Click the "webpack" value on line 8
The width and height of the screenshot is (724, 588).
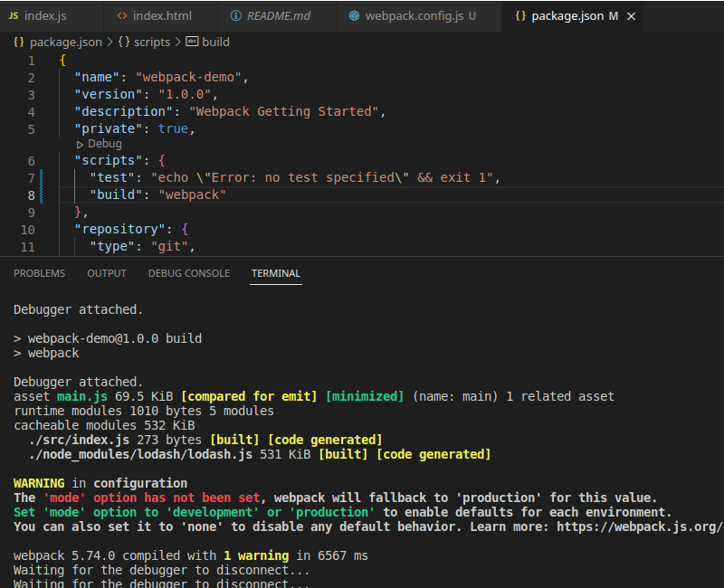tap(192, 194)
